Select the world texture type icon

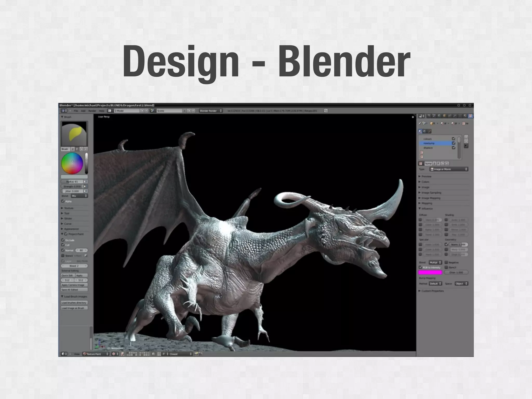click(425, 131)
